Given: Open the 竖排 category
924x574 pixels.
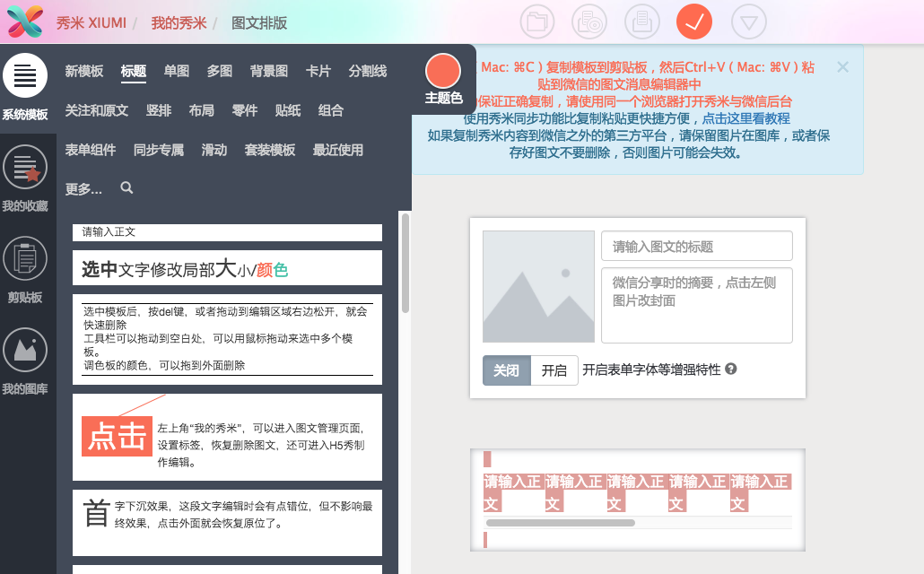Looking at the screenshot, I should click(159, 111).
